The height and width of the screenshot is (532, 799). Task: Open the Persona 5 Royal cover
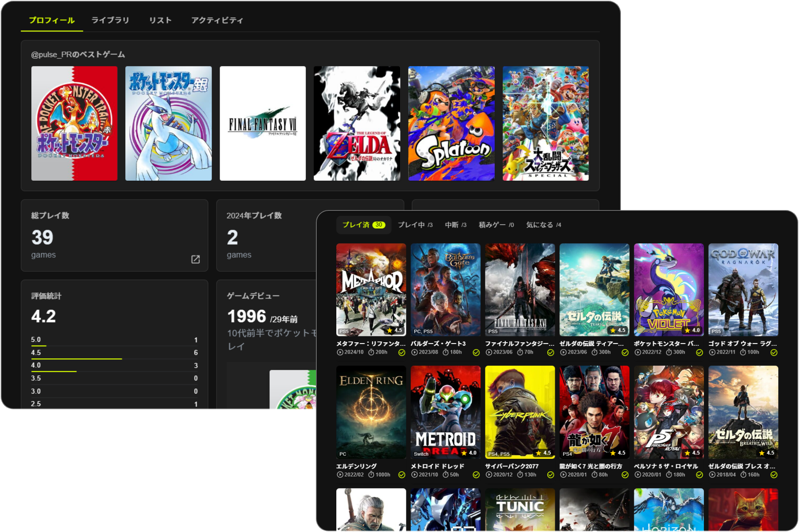[x=669, y=412]
